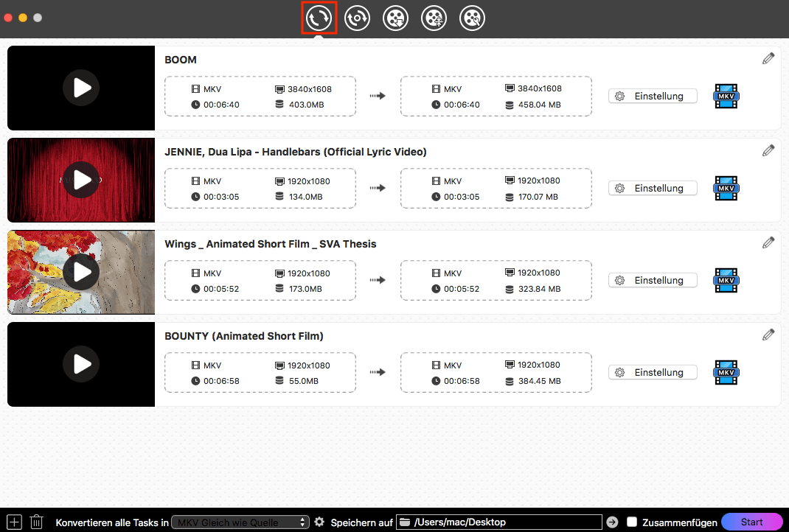Viewport: 789px width, 532px height.
Task: Select the Video Downloader reel icon
Action: pos(395,18)
